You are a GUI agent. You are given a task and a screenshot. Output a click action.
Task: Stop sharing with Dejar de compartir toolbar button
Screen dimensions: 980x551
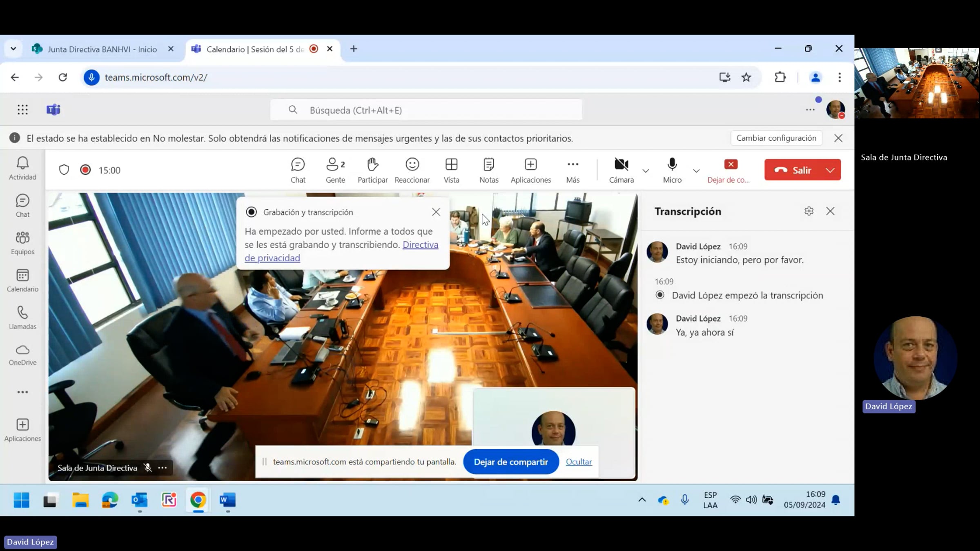(x=730, y=171)
